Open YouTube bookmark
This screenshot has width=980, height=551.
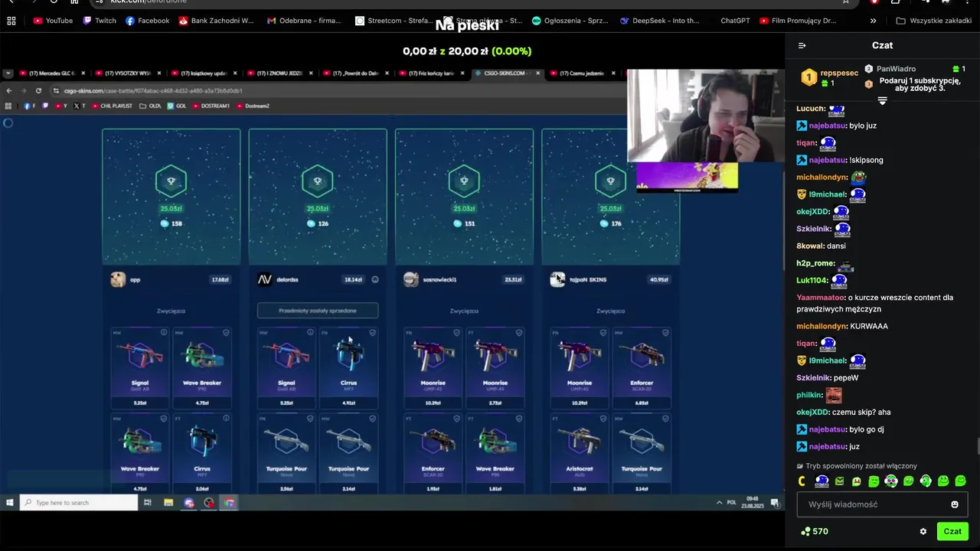click(x=53, y=21)
